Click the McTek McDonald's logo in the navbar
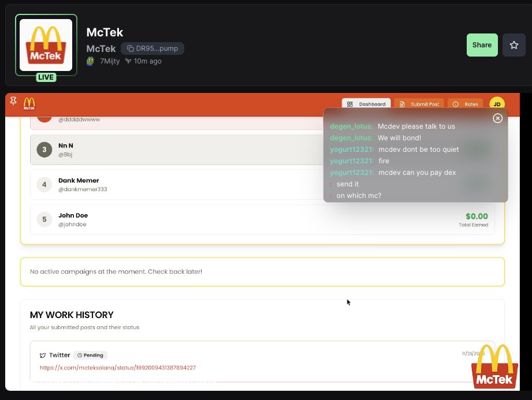The image size is (532, 400). [x=28, y=103]
